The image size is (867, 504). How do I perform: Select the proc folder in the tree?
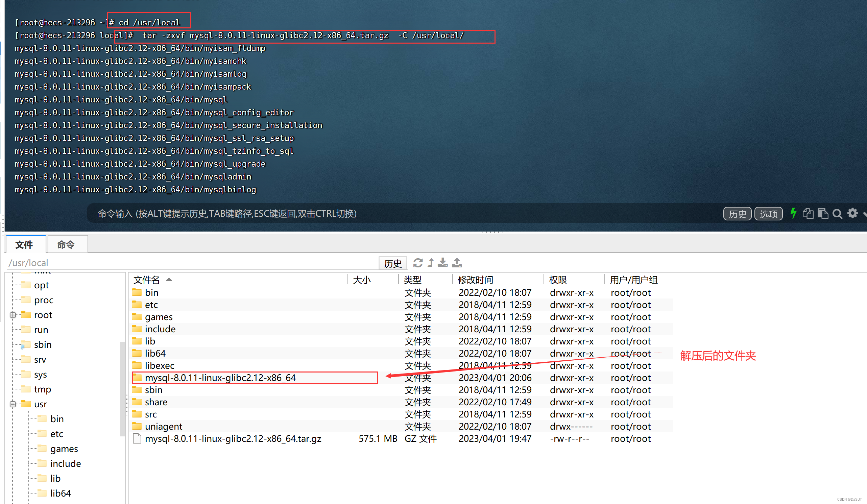coord(44,300)
